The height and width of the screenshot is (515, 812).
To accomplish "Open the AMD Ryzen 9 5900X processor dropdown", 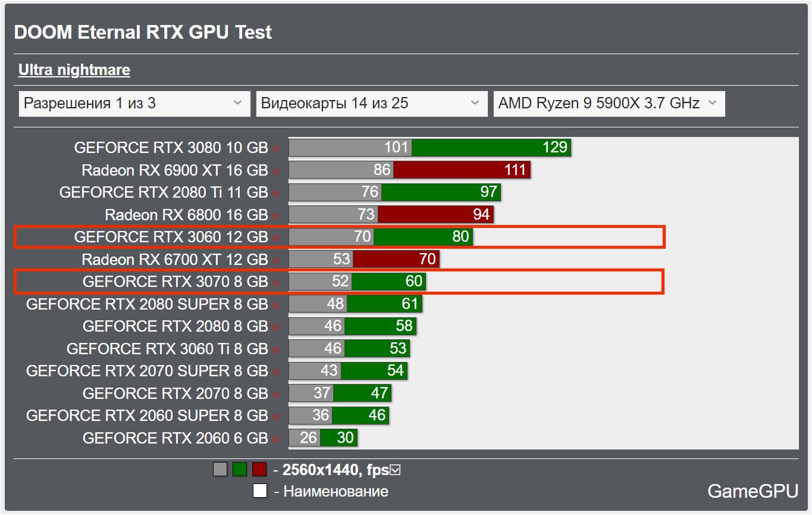I will 609,104.
